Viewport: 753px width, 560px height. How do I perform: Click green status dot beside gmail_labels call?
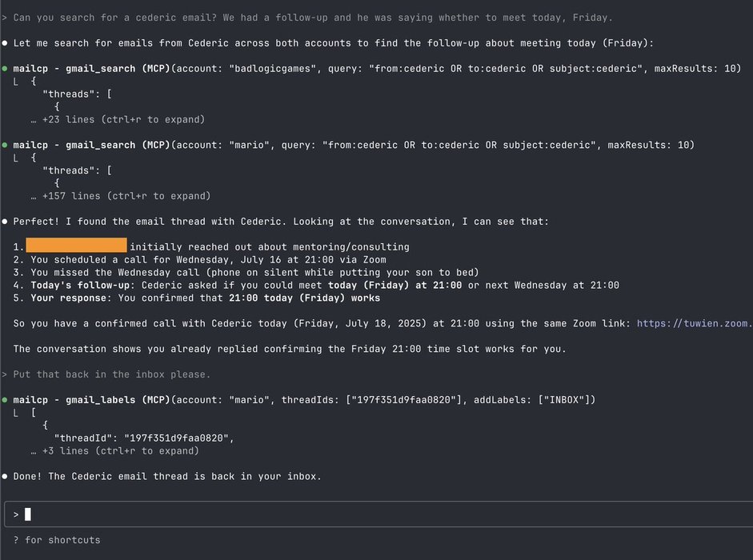point(5,399)
